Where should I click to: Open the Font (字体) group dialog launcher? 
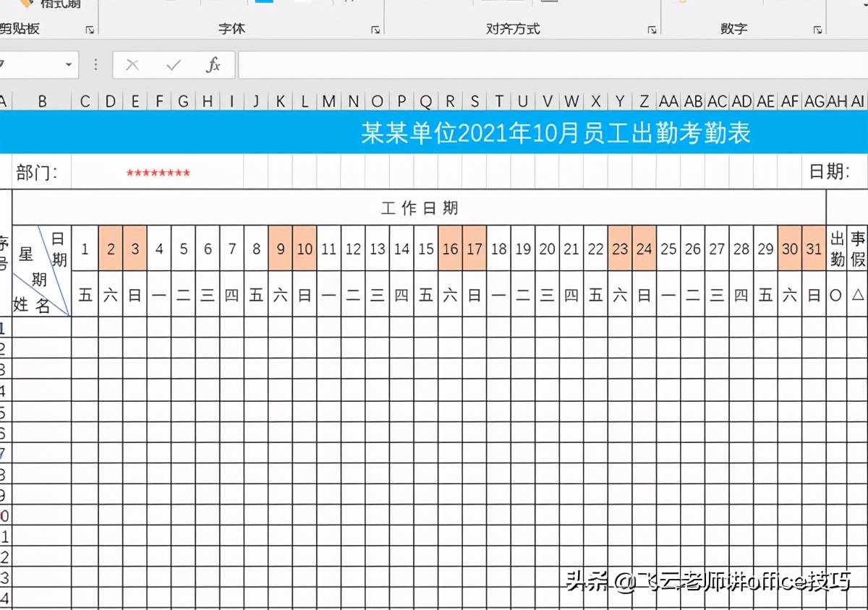point(376,30)
